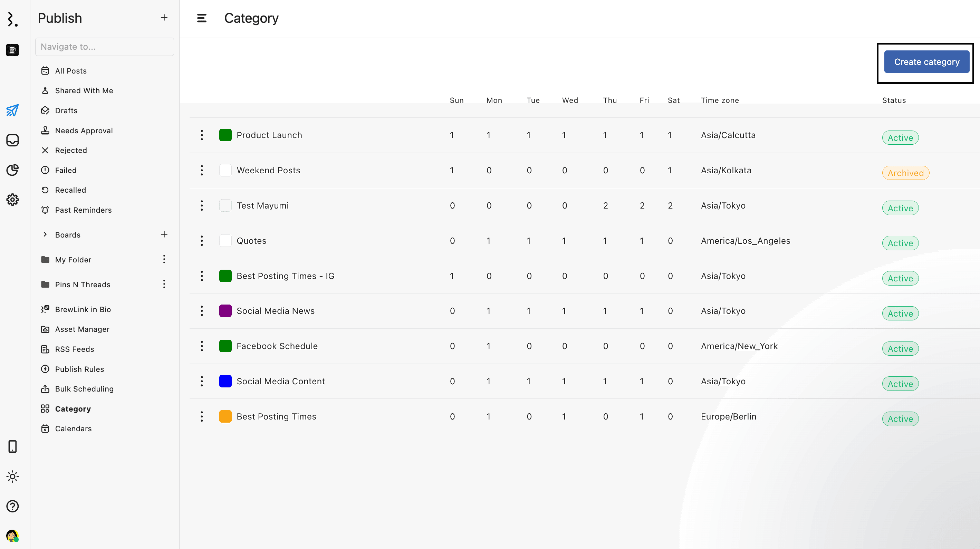
Task: Click the plus icon next to Publish
Action: point(164,18)
